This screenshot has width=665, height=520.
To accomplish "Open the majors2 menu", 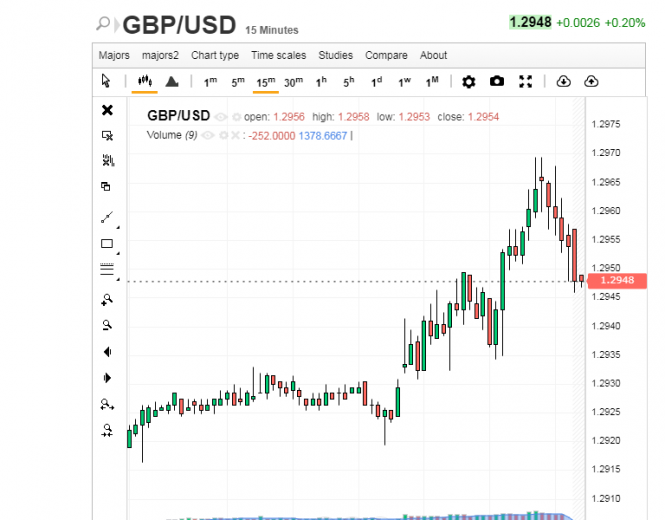I will click(x=160, y=55).
